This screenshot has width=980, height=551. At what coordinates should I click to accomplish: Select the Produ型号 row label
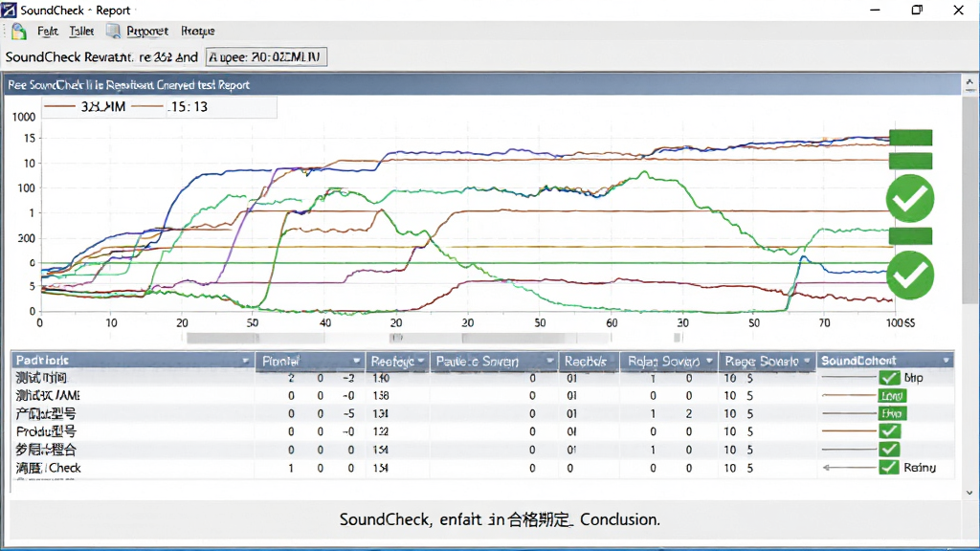pyautogui.click(x=46, y=431)
